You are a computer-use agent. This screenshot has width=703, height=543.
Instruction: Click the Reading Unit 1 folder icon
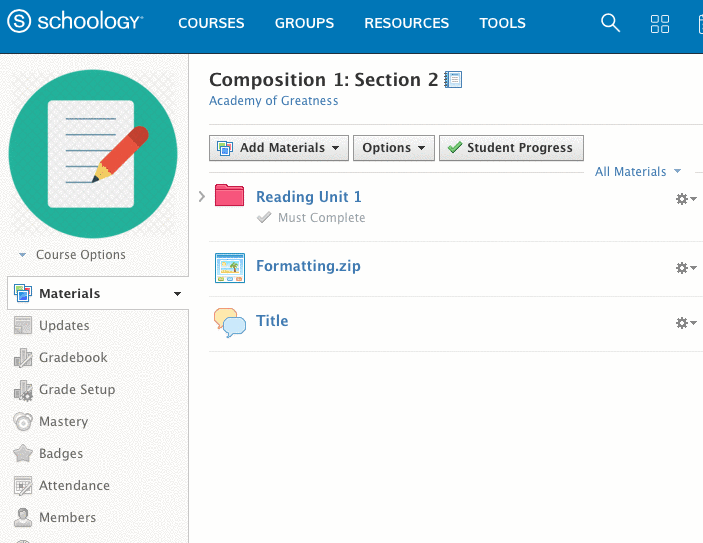click(x=230, y=196)
